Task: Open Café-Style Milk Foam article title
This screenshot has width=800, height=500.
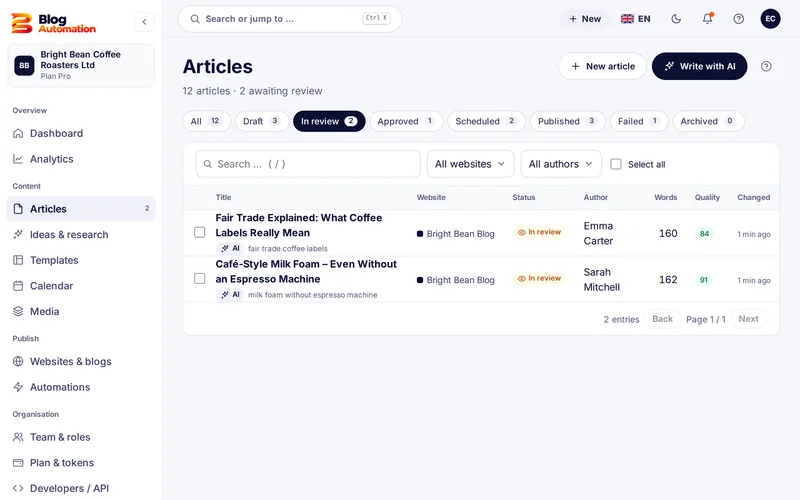Action: tap(306, 271)
